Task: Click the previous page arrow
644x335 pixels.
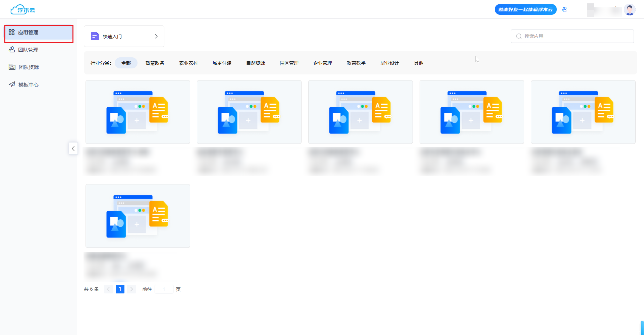Action: pyautogui.click(x=108, y=289)
